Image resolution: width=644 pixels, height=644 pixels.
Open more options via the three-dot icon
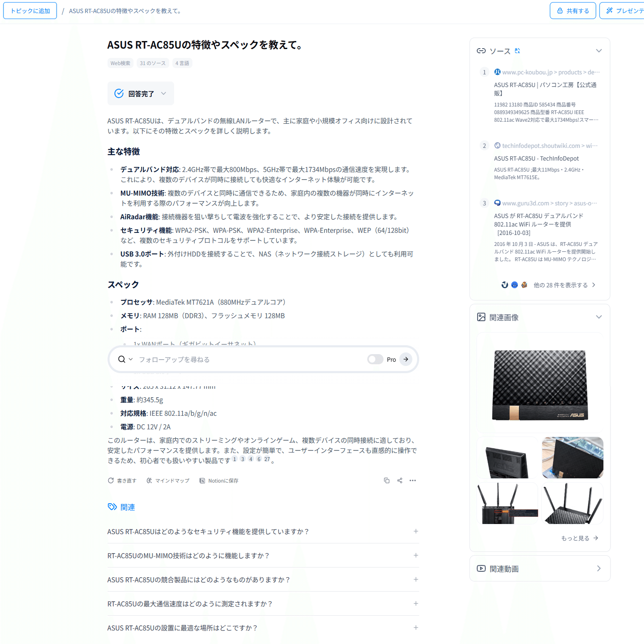(x=413, y=480)
